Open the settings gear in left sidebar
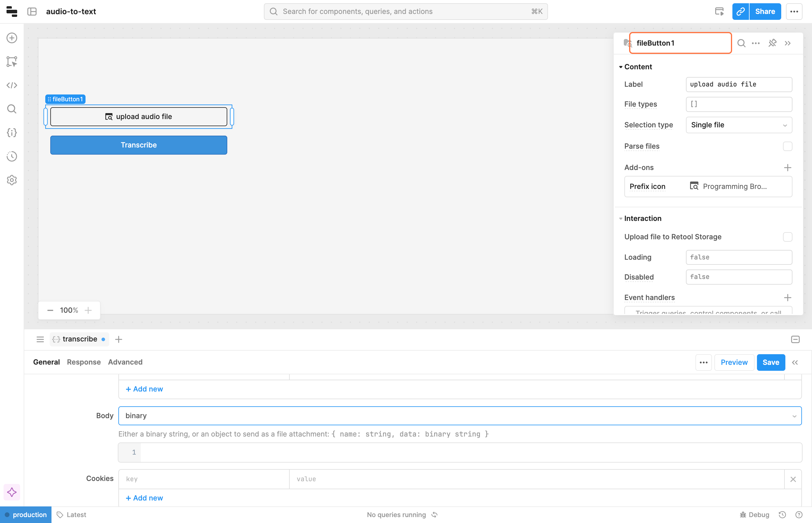The height and width of the screenshot is (523, 812). click(x=12, y=180)
